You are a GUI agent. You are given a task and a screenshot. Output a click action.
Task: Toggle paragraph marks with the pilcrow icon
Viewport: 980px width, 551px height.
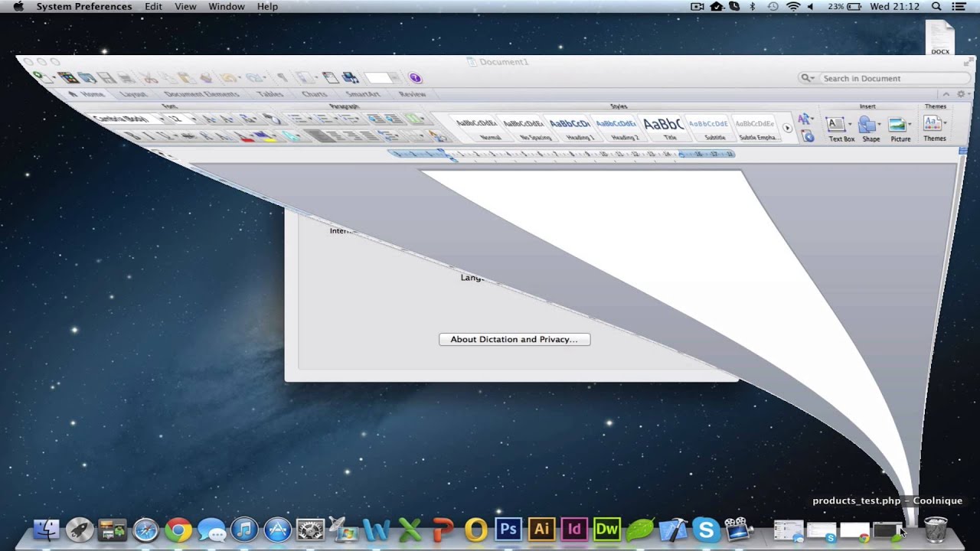(282, 78)
